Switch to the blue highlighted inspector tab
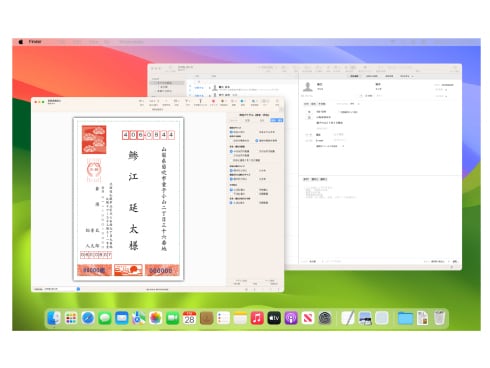Image resolution: width=490 pixels, height=368 pixels. click(277, 120)
